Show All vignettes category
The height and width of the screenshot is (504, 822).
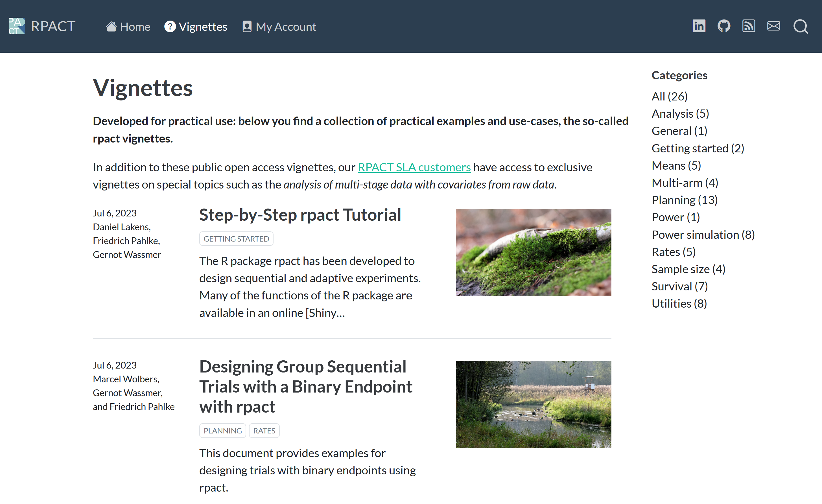670,97
